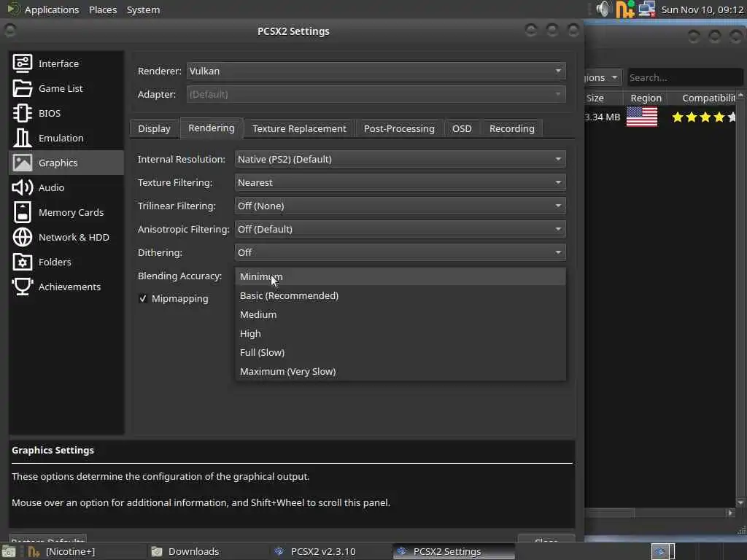
Task: Select the Memory Cards icon
Action: pos(23,212)
